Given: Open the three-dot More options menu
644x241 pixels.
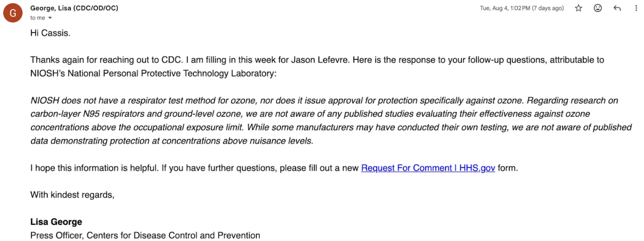Looking at the screenshot, I should point(636,8).
